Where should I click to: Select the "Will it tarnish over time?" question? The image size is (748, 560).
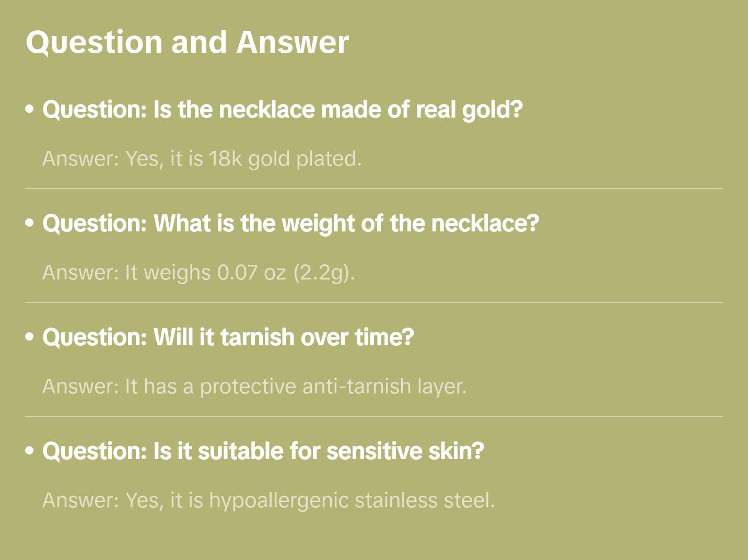(x=228, y=337)
